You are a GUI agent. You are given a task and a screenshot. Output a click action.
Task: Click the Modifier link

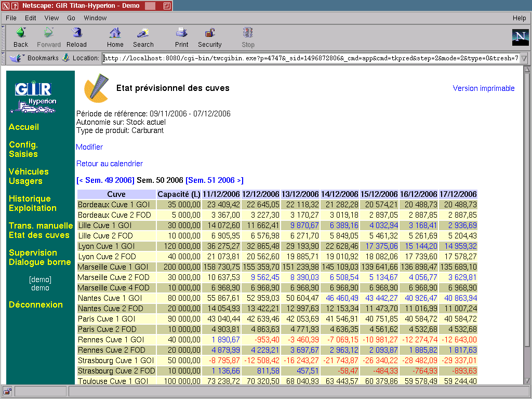coord(89,147)
